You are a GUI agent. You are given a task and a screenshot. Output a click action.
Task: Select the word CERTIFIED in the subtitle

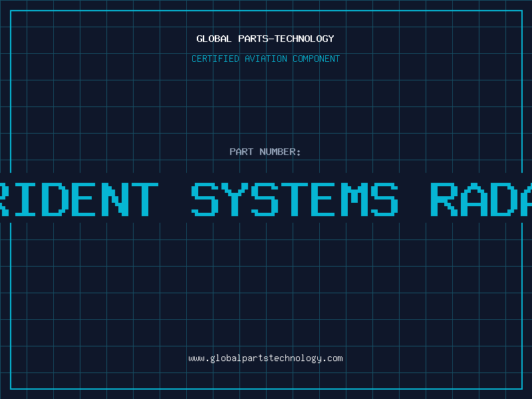coord(215,59)
